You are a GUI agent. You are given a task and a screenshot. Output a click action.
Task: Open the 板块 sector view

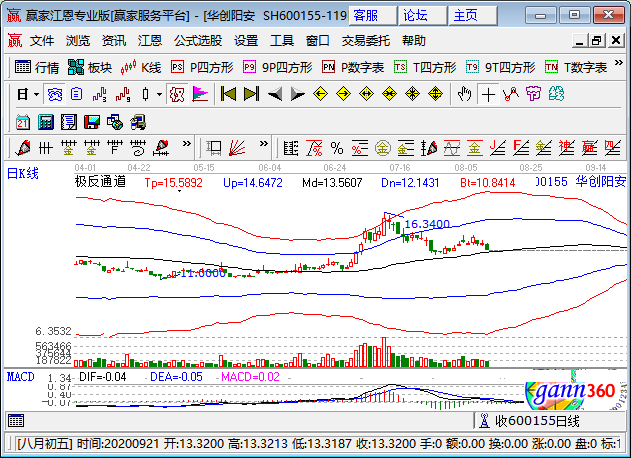click(90, 67)
